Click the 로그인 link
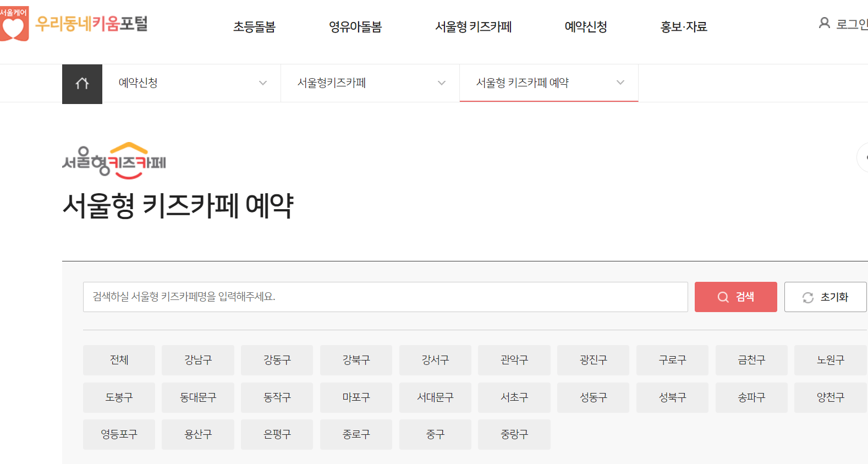The width and height of the screenshot is (868, 464). click(x=851, y=24)
